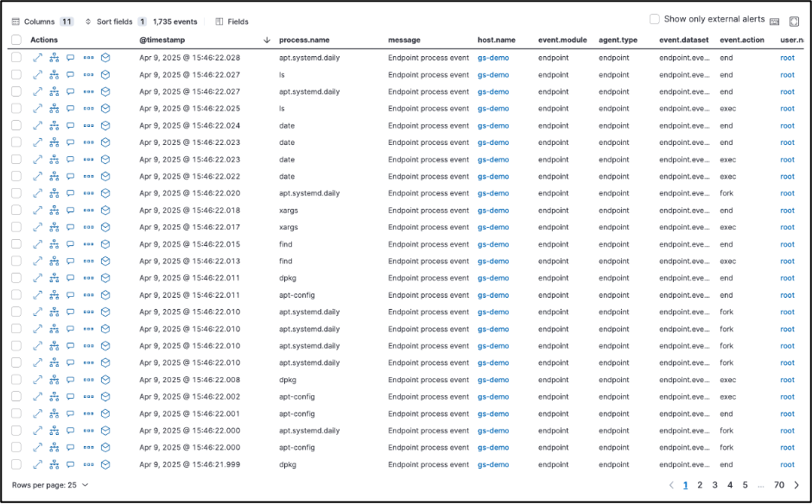Expand details for the 15:46:21.999 dpkg event
This screenshot has width=812, height=504.
tap(37, 464)
